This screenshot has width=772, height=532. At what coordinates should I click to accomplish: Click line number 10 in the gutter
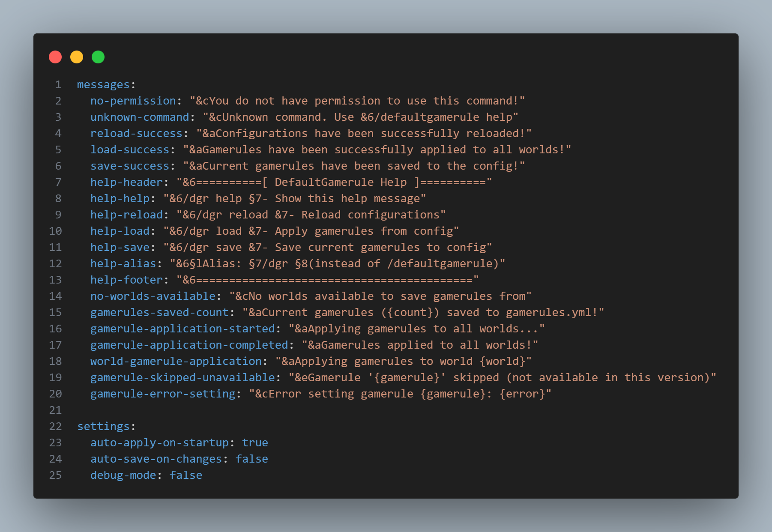click(x=55, y=231)
